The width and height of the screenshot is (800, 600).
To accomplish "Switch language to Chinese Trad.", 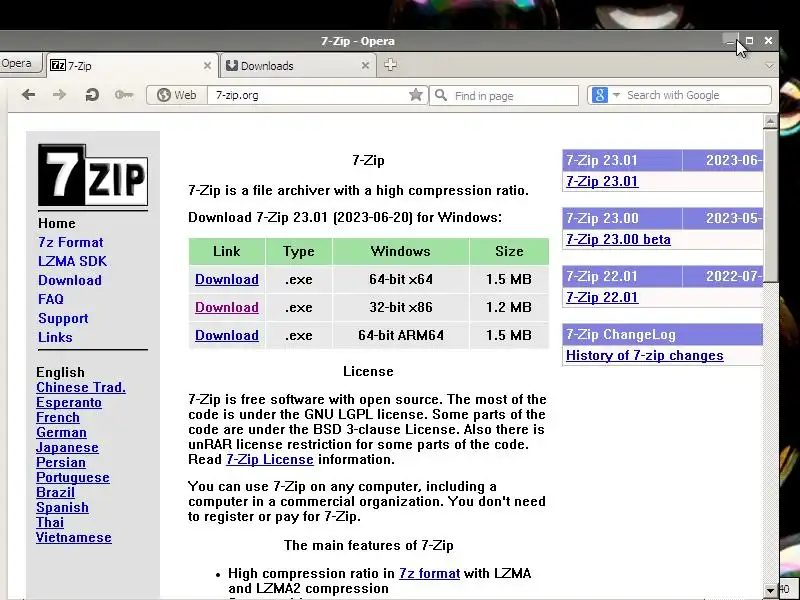I will point(81,387).
